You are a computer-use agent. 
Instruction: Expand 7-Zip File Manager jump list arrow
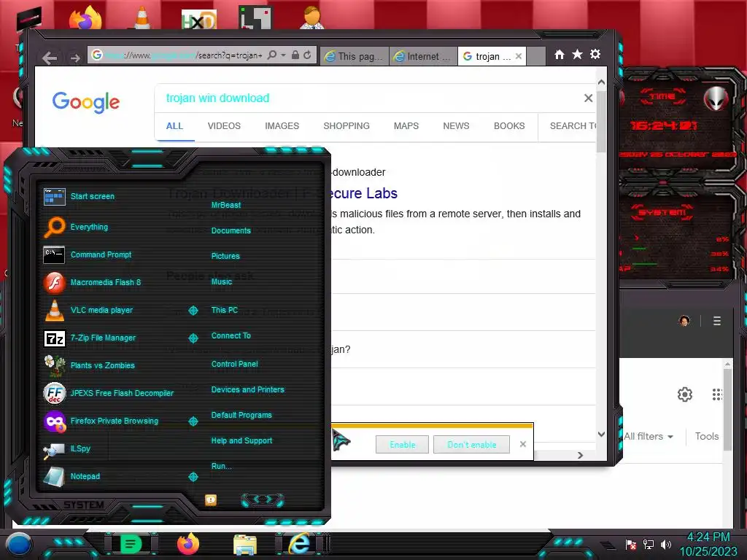(x=193, y=338)
